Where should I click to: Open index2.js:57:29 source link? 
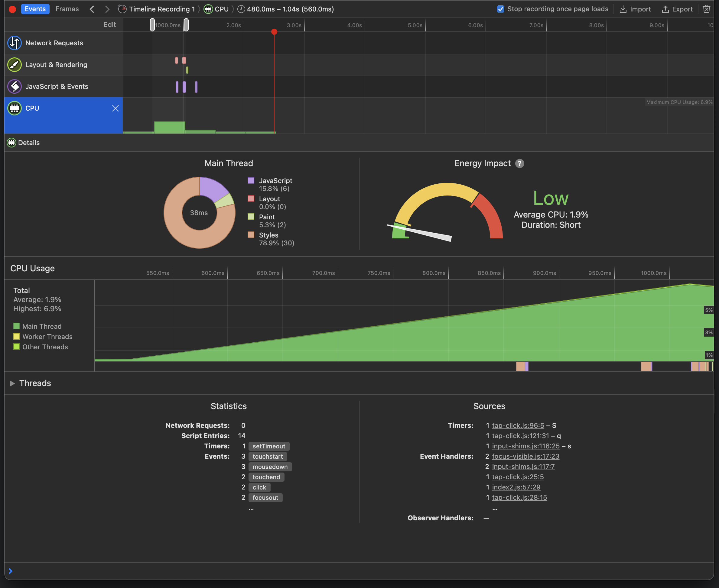point(516,487)
